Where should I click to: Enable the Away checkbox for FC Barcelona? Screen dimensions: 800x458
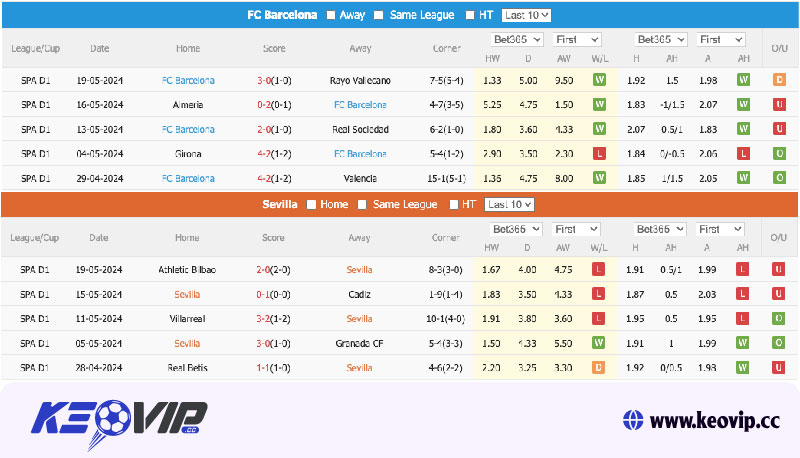331,15
